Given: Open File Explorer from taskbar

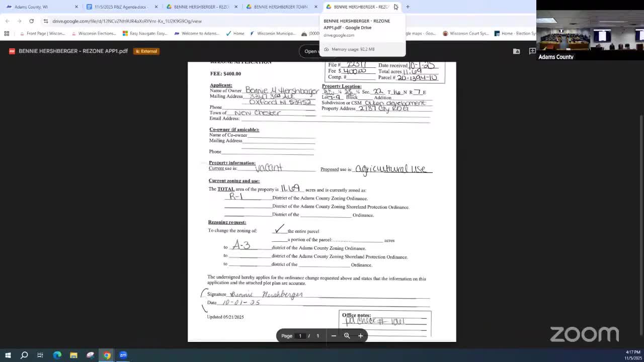Looking at the screenshot, I should click(x=73, y=355).
